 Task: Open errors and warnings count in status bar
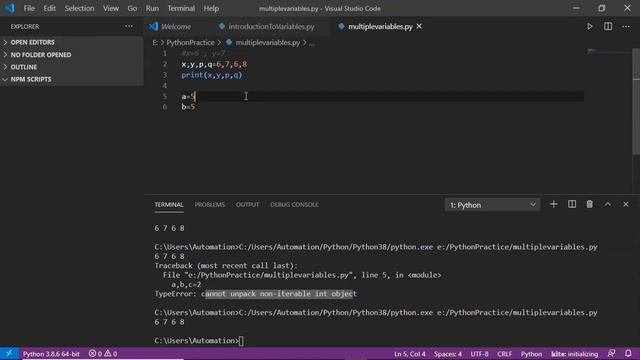pyautogui.click(x=103, y=354)
